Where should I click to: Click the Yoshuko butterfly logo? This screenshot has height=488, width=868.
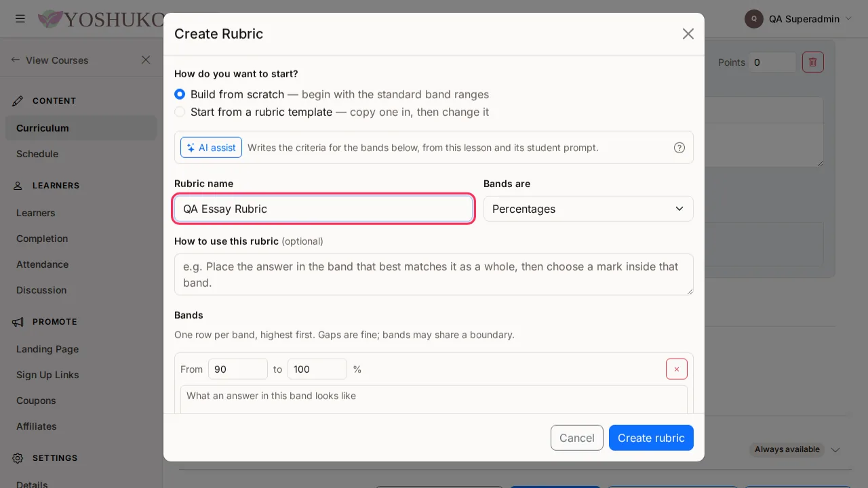(50, 19)
